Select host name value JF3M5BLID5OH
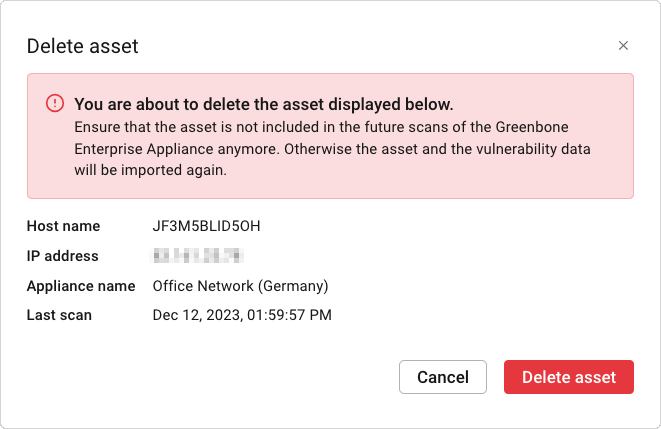The width and height of the screenshot is (661, 429). click(206, 226)
